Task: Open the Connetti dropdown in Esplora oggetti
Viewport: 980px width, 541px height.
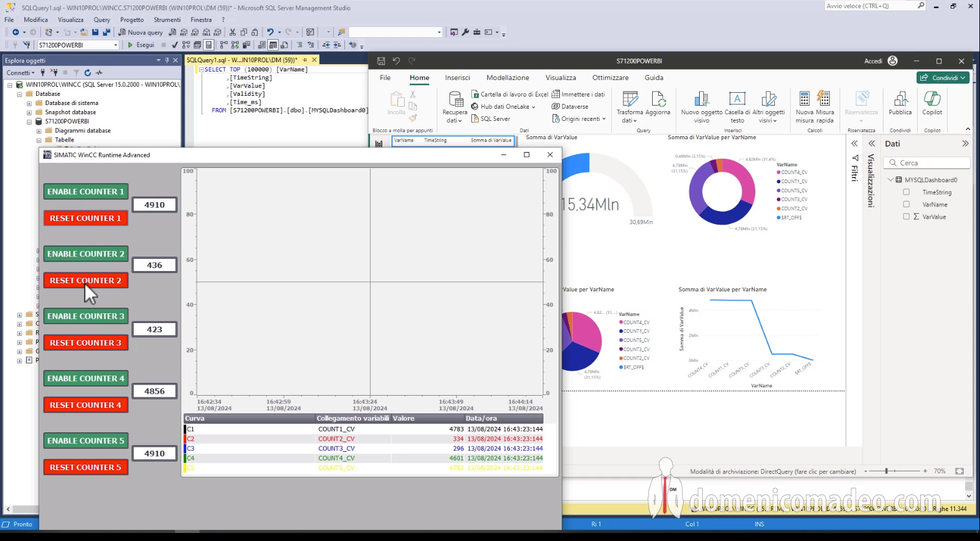Action: (21, 73)
